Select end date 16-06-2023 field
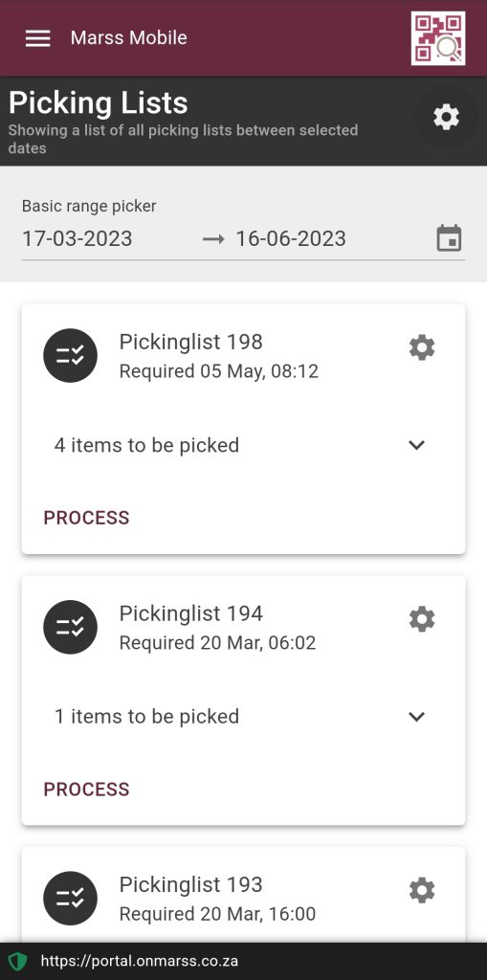The height and width of the screenshot is (980, 487). click(x=291, y=238)
